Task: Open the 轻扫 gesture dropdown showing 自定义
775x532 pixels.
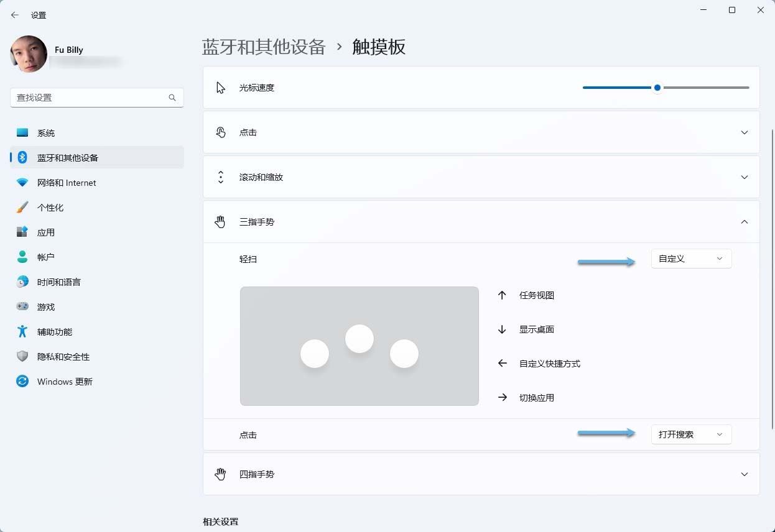Action: coord(691,259)
